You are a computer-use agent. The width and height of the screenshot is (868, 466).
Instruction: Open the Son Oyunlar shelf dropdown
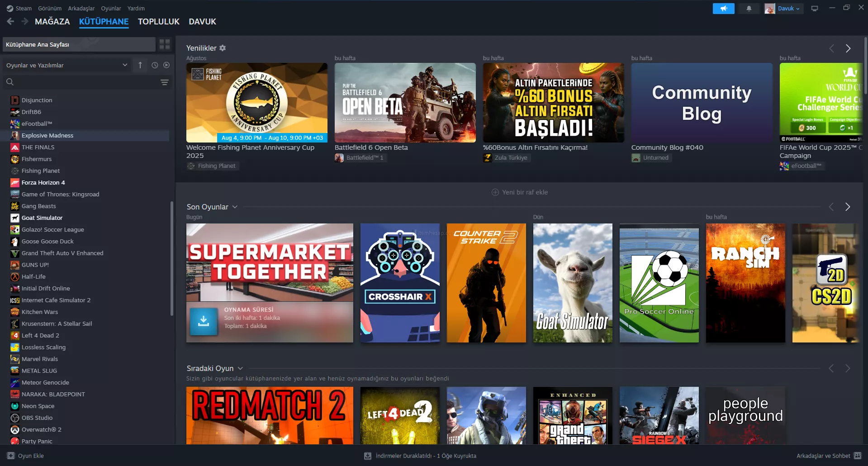(235, 207)
